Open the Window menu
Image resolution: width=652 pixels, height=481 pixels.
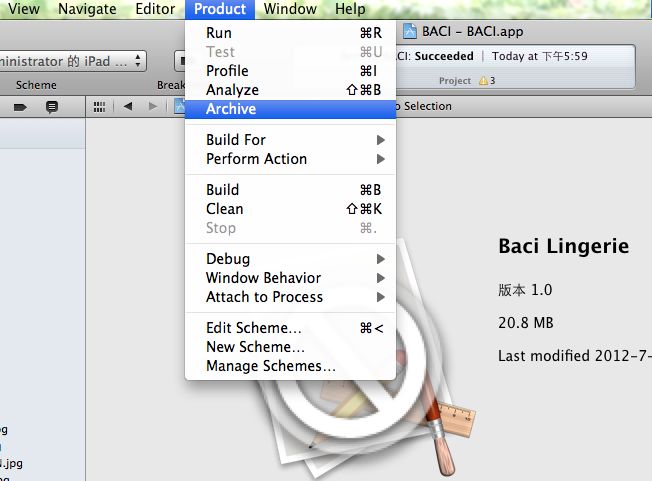[x=290, y=9]
